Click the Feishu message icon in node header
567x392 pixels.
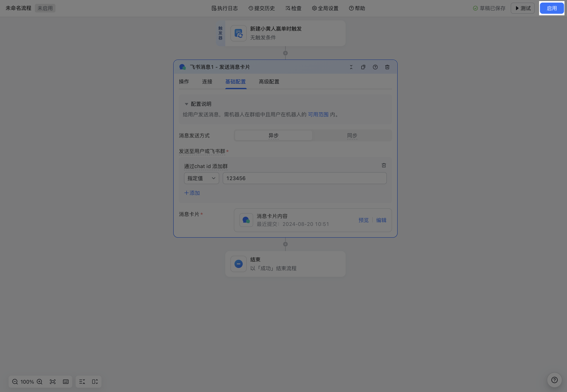click(x=182, y=67)
